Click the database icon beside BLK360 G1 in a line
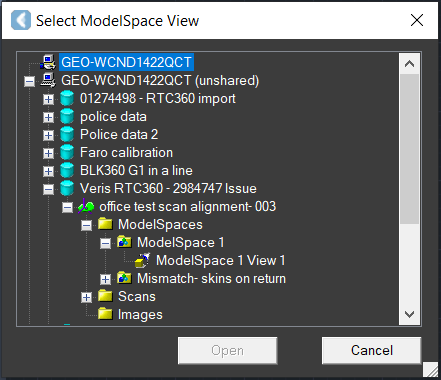 tap(67, 170)
